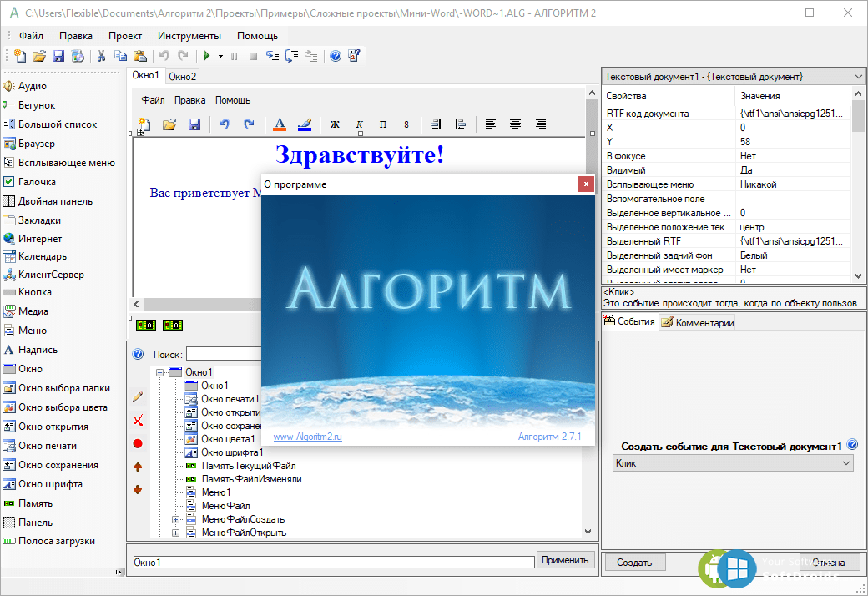The width and height of the screenshot is (868, 596).
Task: Align text right in form toolbar
Action: coord(541,124)
